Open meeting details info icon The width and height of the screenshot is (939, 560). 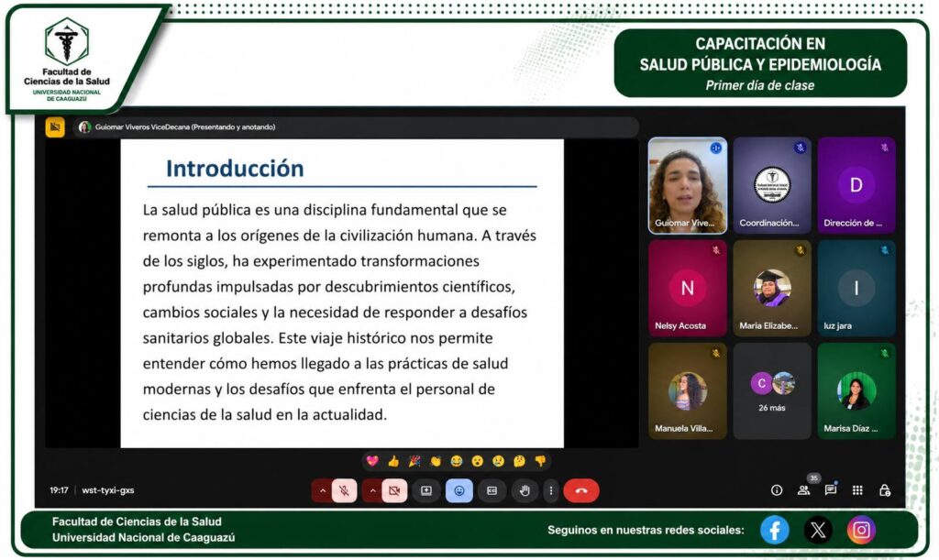[x=777, y=490]
